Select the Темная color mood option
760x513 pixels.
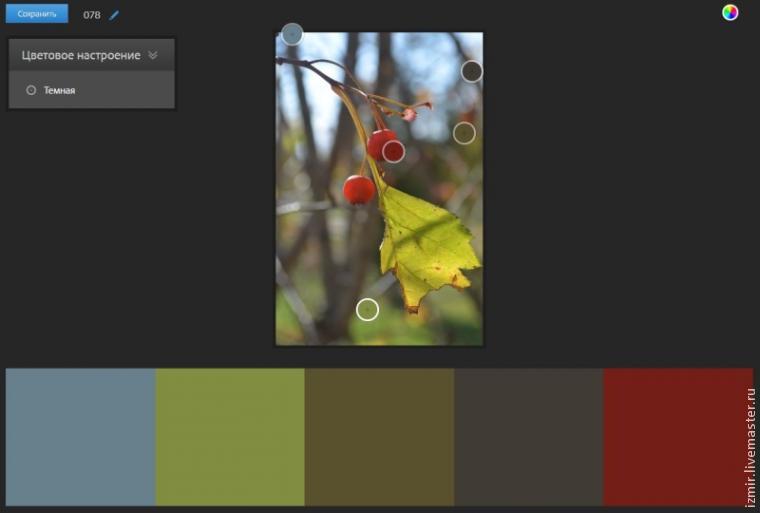(51, 90)
